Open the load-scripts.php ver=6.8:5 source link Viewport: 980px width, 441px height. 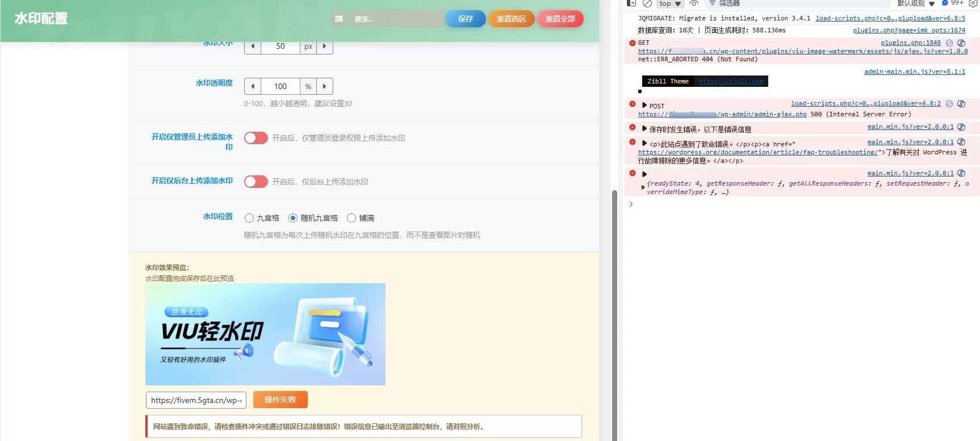coord(890,18)
